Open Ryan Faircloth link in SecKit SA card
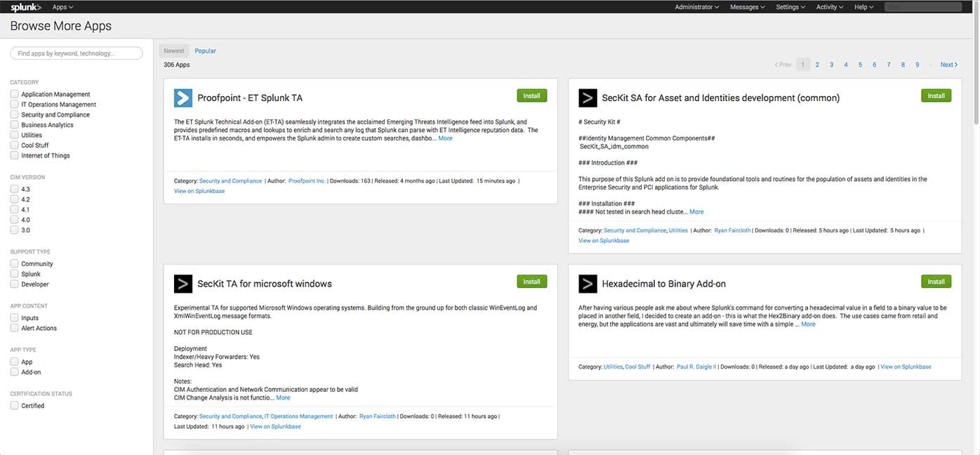 tap(732, 230)
